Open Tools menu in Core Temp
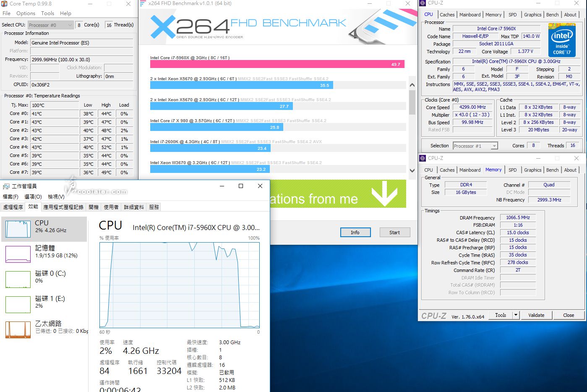 (x=47, y=13)
